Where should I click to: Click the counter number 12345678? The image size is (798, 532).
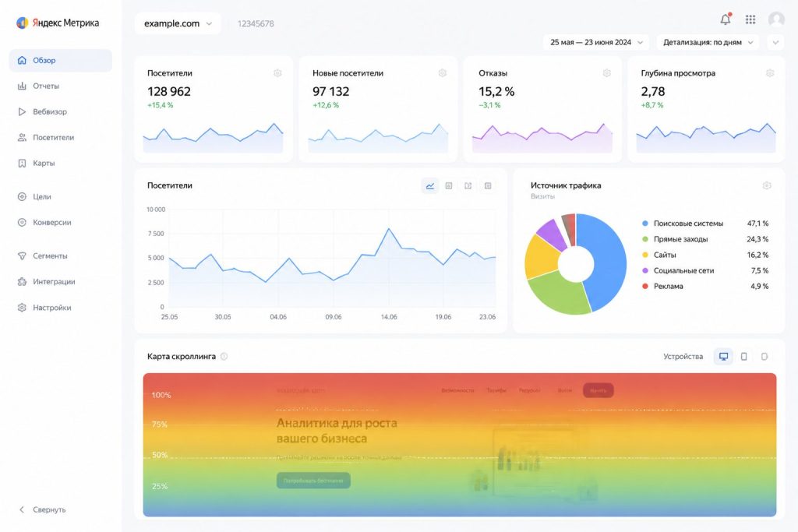click(x=256, y=23)
